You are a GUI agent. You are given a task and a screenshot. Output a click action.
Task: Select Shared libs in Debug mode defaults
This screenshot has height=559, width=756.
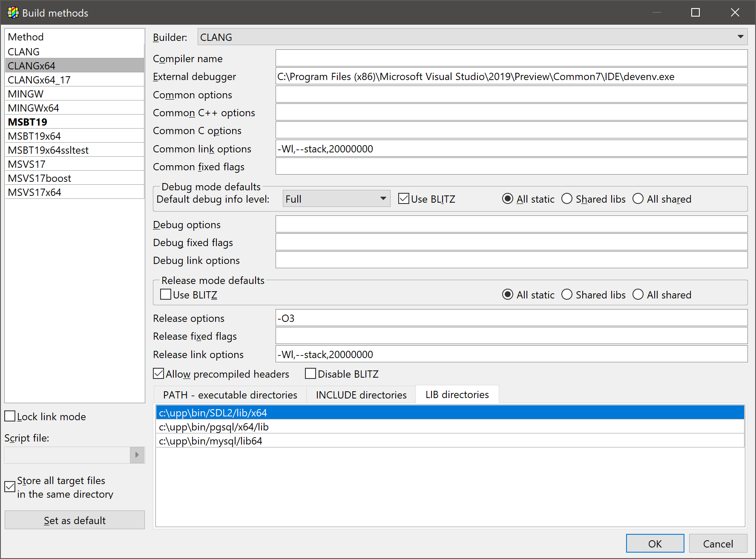[x=567, y=199]
